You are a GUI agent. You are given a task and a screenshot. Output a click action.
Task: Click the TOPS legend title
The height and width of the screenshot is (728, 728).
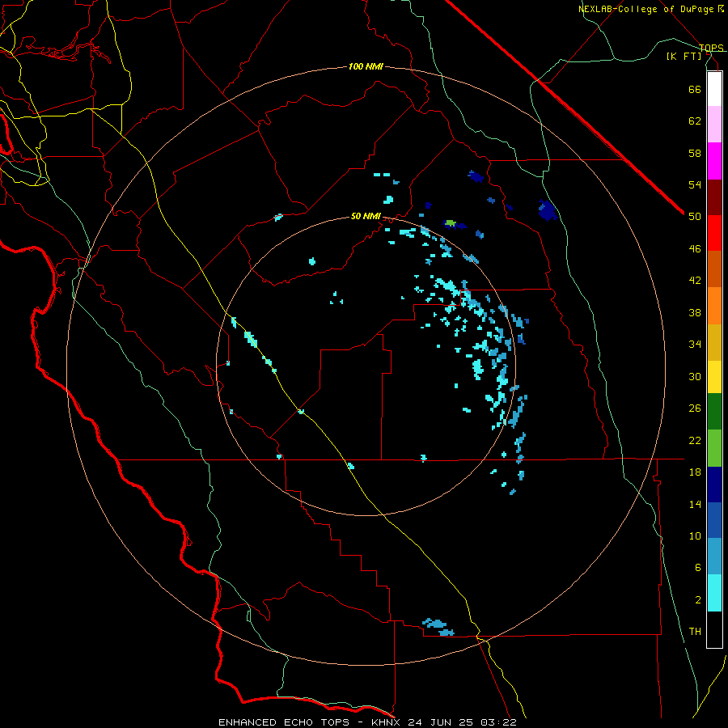[711, 48]
